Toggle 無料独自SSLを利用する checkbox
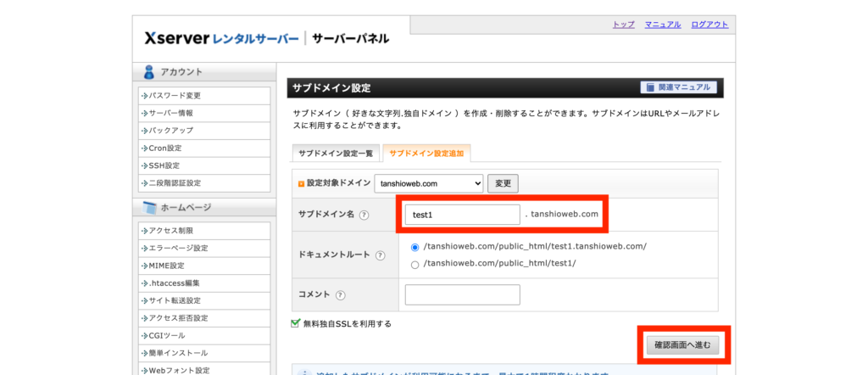868x375 pixels. [x=296, y=323]
